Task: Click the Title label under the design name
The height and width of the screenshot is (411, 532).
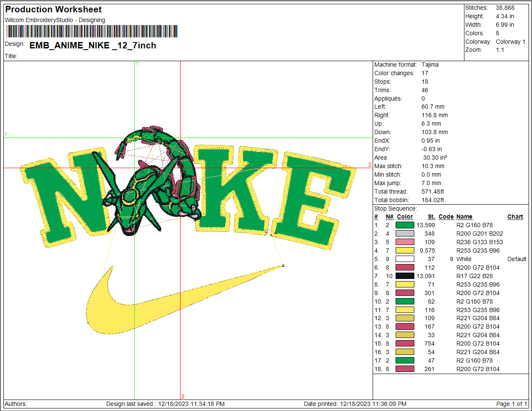Action: (11, 56)
